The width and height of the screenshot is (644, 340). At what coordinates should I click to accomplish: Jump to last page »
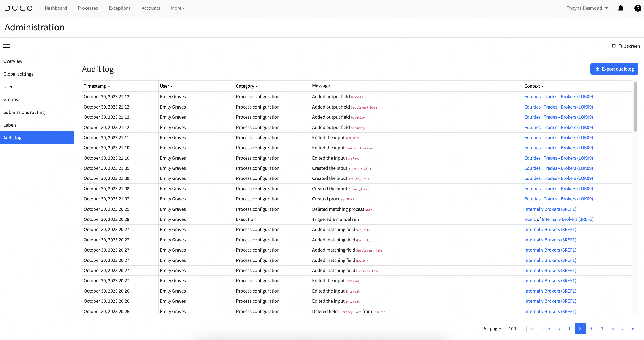pos(633,329)
